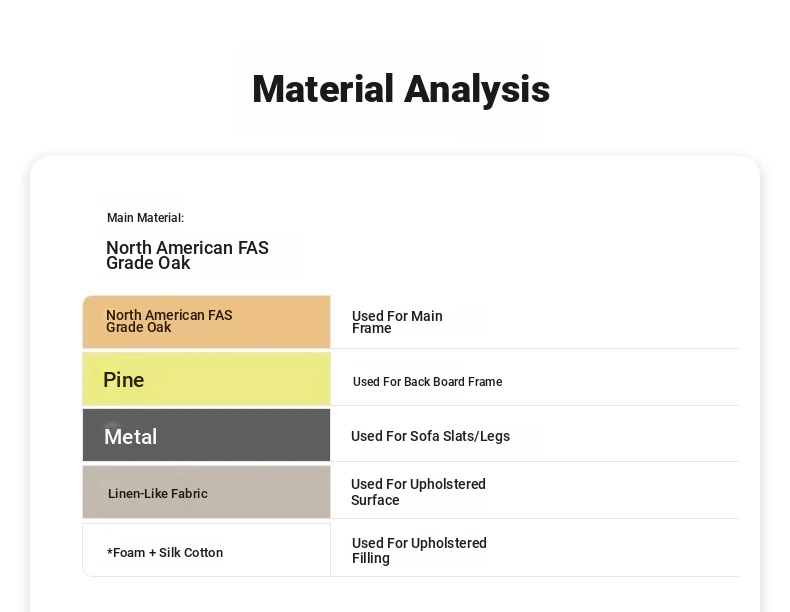
Task: Select Used For Upholstered Surface text
Action: (418, 492)
